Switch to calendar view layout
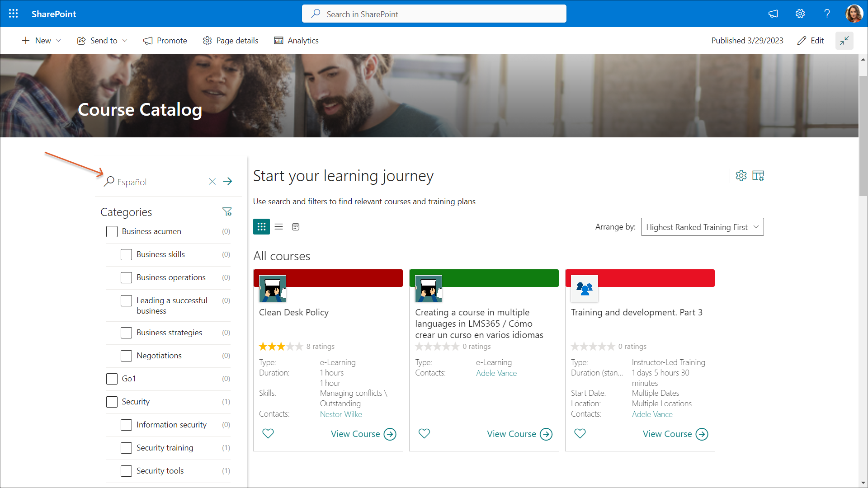The image size is (868, 488). (296, 227)
